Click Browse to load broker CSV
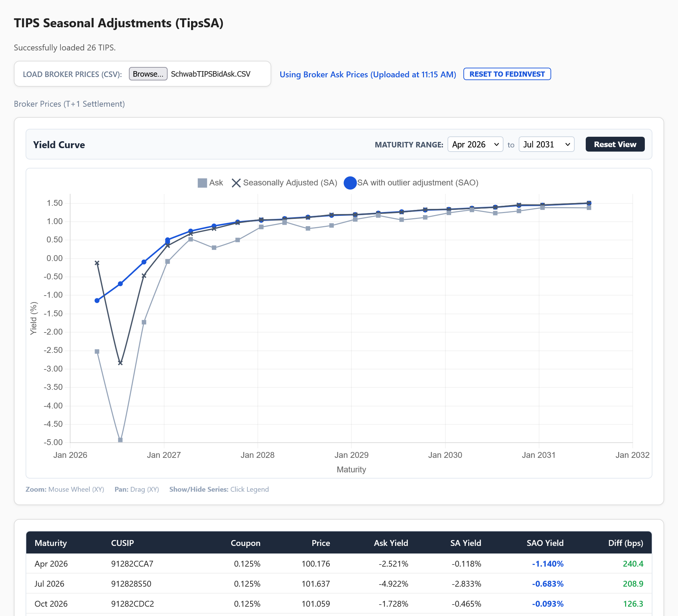Viewport: 678px width, 616px height. (x=148, y=74)
